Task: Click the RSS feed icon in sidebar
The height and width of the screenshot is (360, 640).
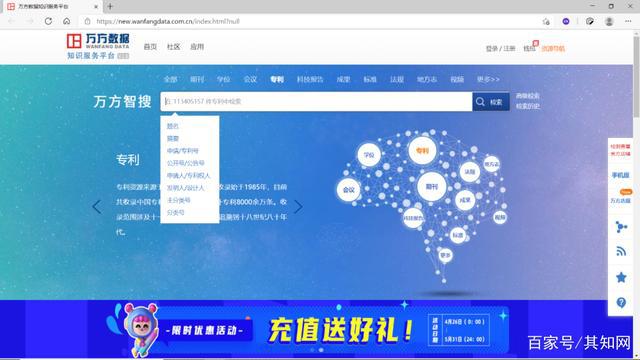Action: 621,251
